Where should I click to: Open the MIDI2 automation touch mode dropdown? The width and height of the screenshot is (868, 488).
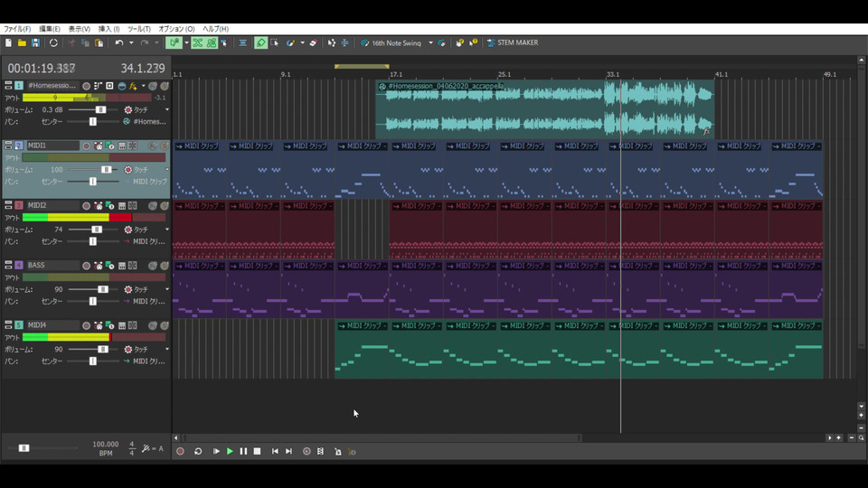[x=166, y=230]
